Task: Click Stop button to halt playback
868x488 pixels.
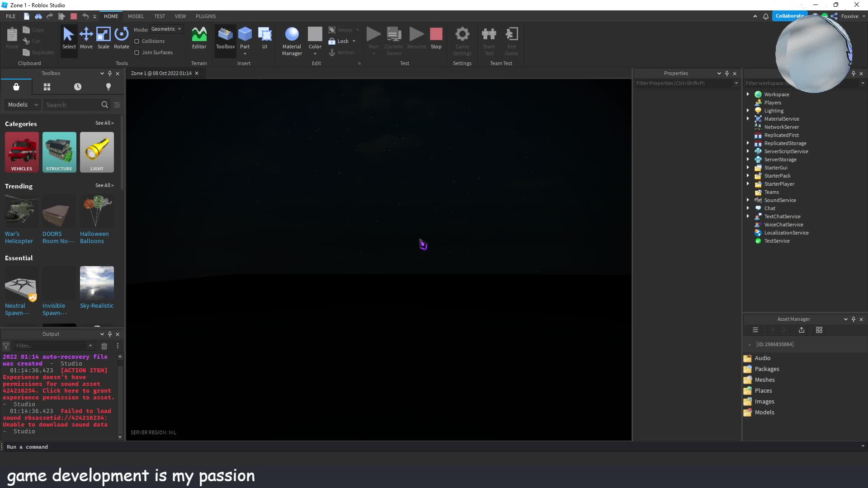Action: (436, 38)
